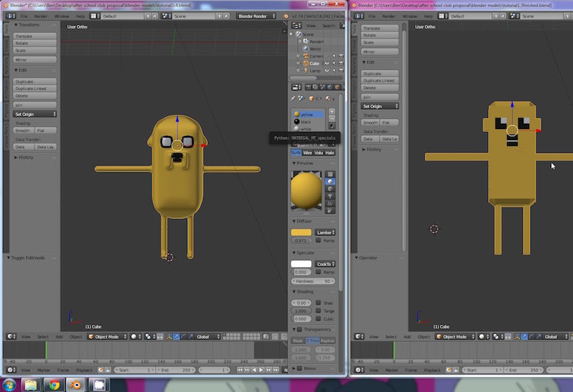Image resolution: width=573 pixels, height=392 pixels.
Task: Open Object Mode selector in left window
Action: [x=107, y=336]
